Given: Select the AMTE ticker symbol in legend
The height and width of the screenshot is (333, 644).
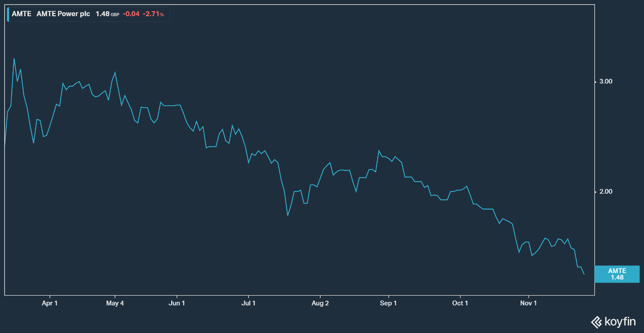Looking at the screenshot, I should [21, 14].
